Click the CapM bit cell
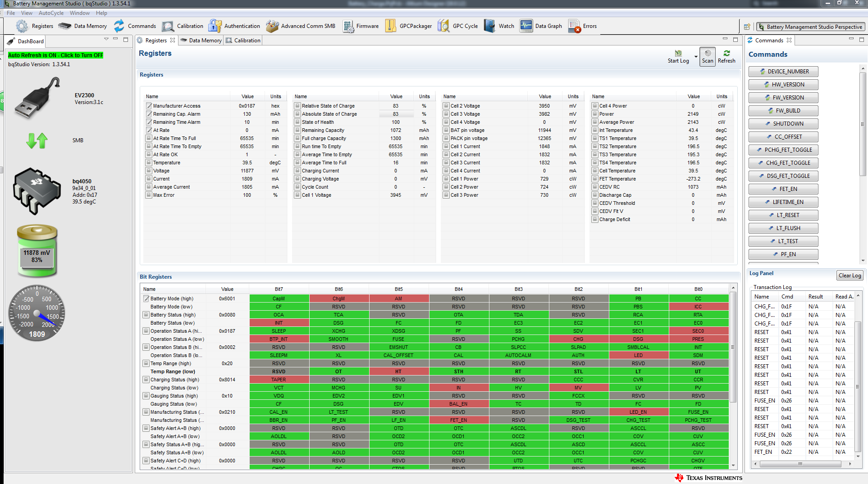The width and height of the screenshot is (868, 484). (x=279, y=299)
